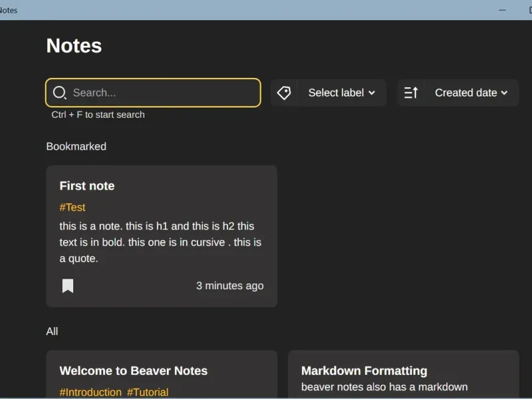Open the First note title
Screen dimensions: 532x399
[x=87, y=186]
